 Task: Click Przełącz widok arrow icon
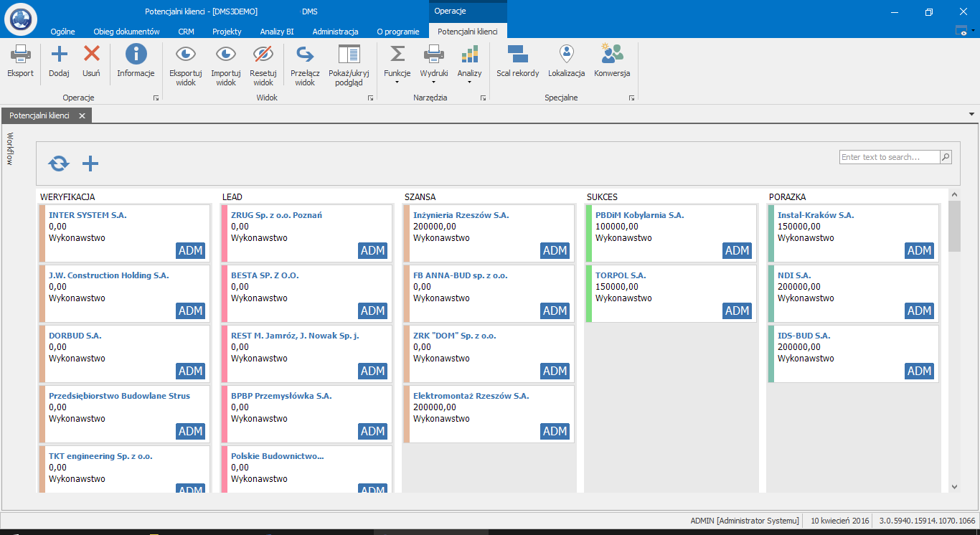click(305, 54)
